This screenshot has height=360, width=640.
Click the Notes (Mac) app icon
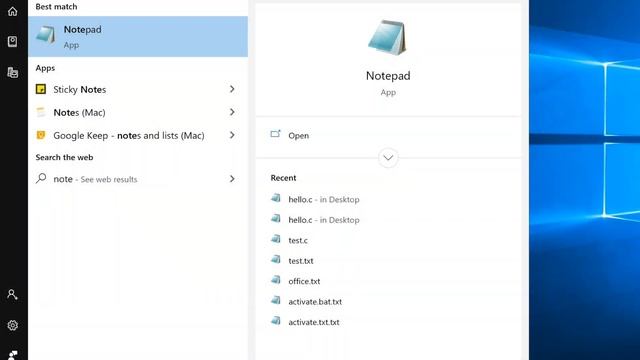(x=41, y=112)
